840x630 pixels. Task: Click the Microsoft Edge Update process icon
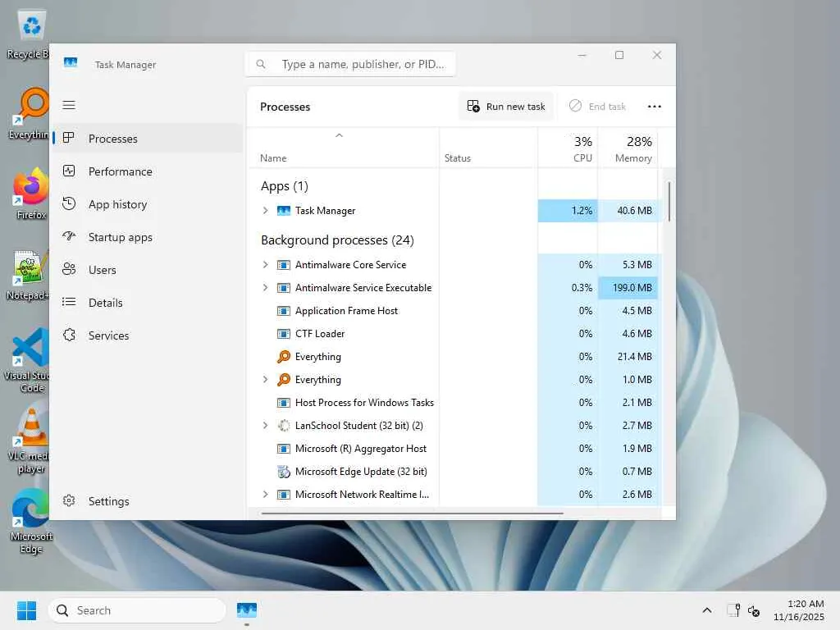[x=283, y=472]
